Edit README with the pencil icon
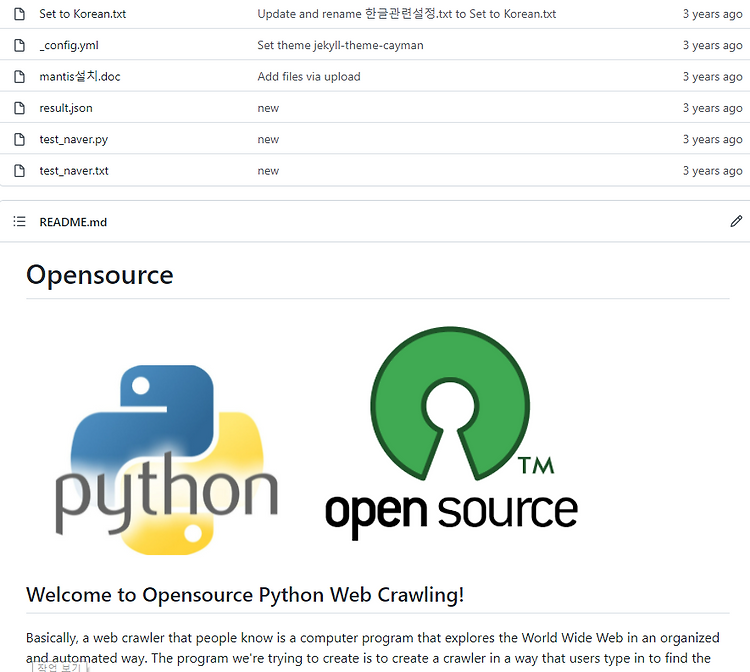Viewport: 750px width, 672px height. click(x=736, y=221)
